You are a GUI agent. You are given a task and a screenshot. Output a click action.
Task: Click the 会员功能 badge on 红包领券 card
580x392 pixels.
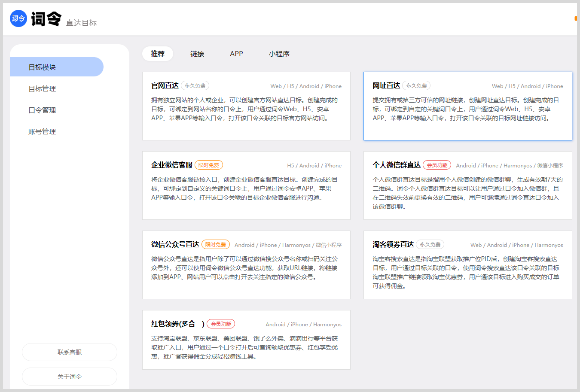pyautogui.click(x=221, y=324)
